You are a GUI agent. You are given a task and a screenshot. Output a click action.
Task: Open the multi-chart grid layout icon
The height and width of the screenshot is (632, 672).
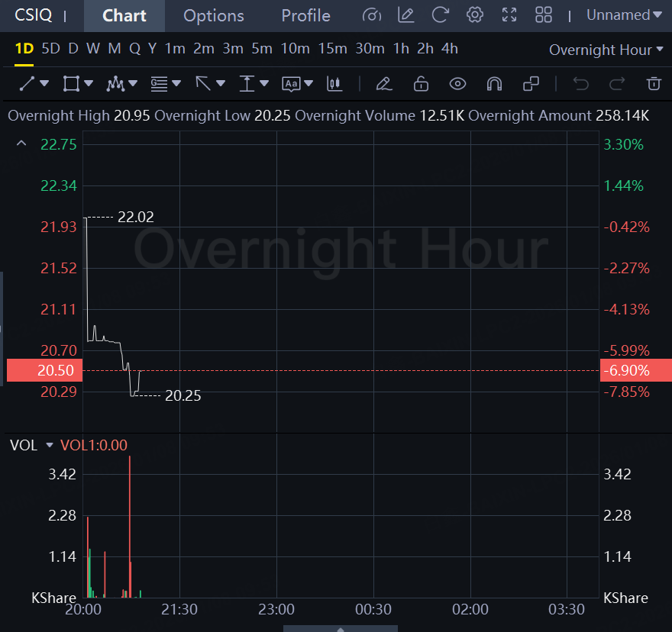click(x=544, y=15)
